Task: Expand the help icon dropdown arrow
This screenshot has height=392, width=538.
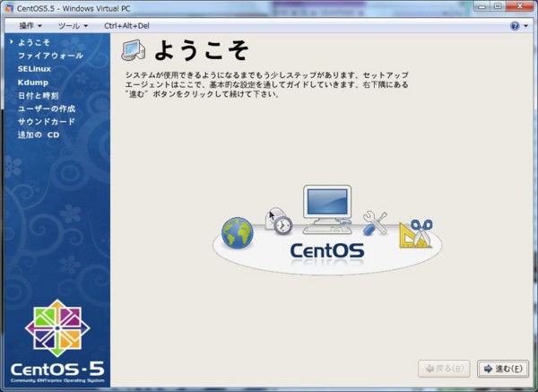Action: click(526, 26)
